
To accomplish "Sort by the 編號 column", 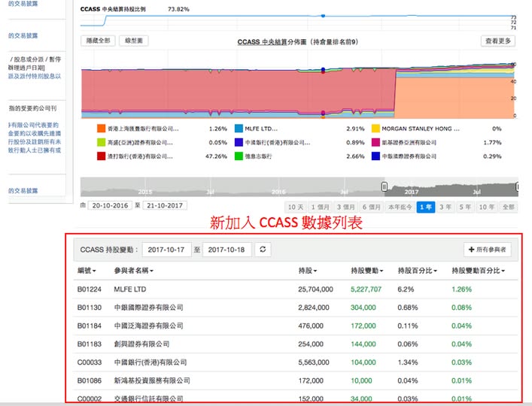I will click(x=87, y=271).
